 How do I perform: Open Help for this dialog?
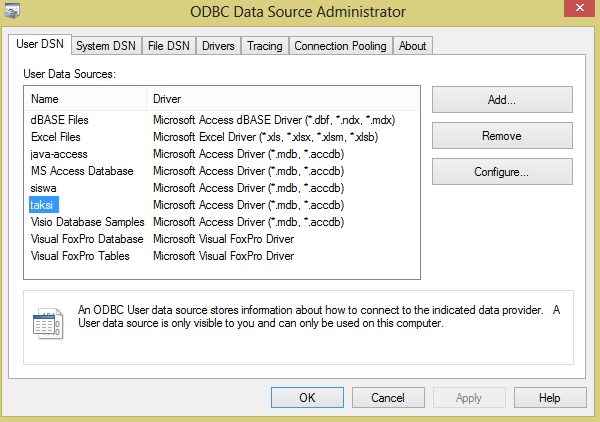pos(549,397)
